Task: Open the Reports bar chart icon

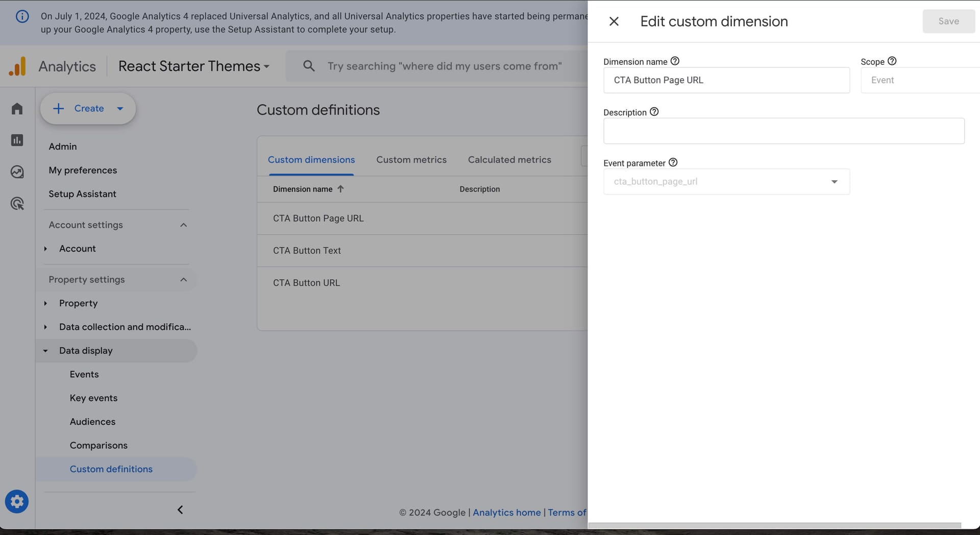Action: coord(17,140)
